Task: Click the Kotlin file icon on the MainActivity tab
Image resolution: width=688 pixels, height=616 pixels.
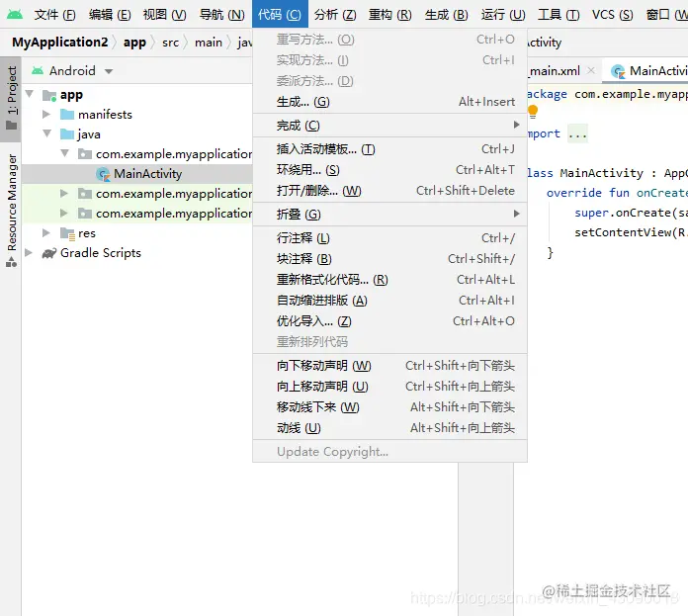Action: point(618,71)
